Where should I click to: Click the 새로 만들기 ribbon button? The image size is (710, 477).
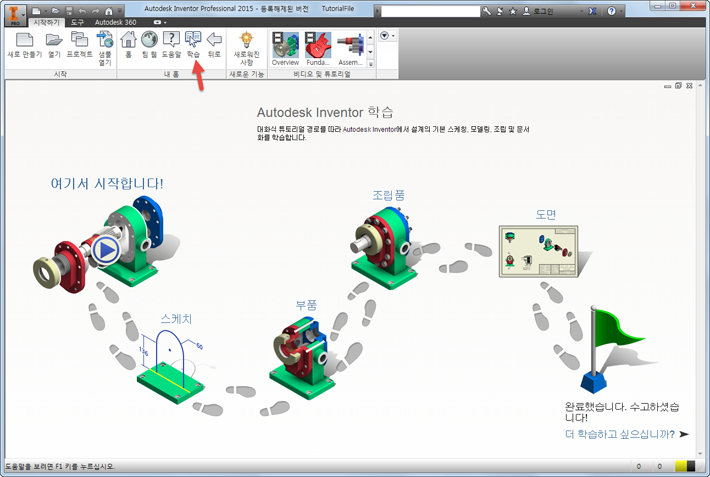click(24, 45)
